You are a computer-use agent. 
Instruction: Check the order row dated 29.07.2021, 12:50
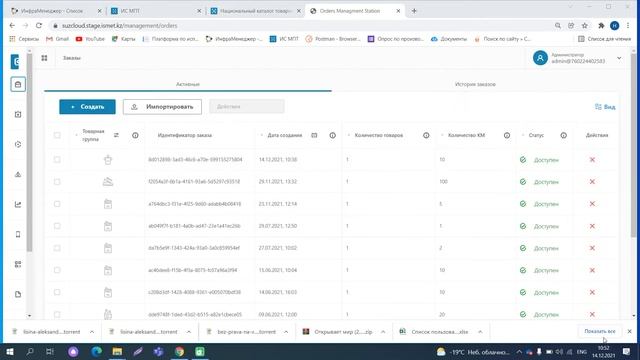pos(57,226)
